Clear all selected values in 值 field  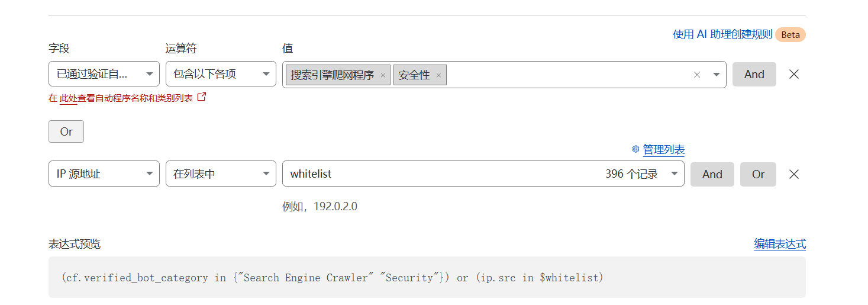[x=697, y=75]
